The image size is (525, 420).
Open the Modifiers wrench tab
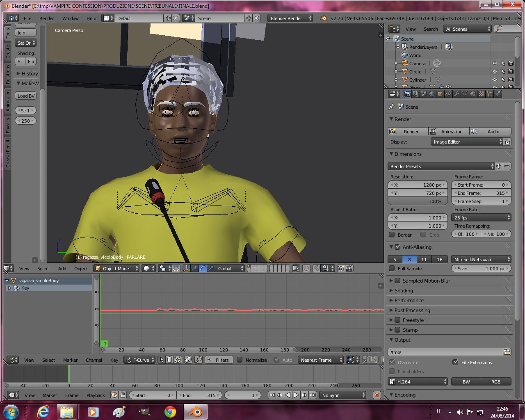457,94
